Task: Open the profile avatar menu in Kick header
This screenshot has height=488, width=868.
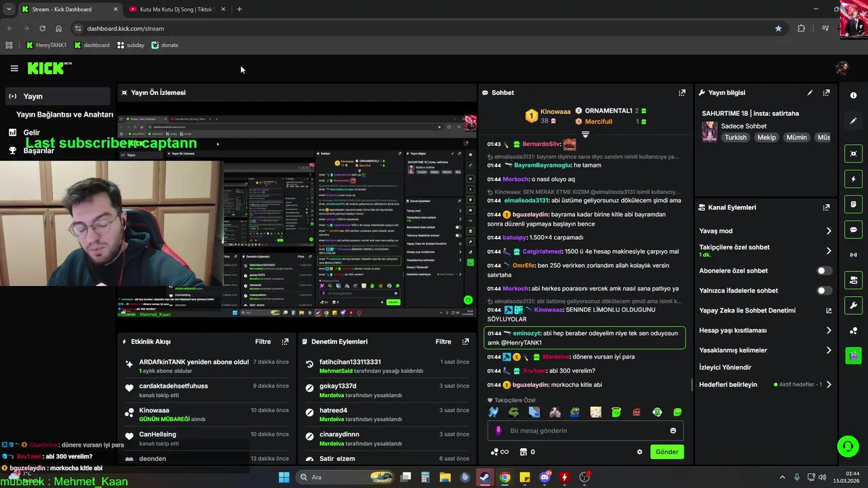Action: click(x=842, y=68)
